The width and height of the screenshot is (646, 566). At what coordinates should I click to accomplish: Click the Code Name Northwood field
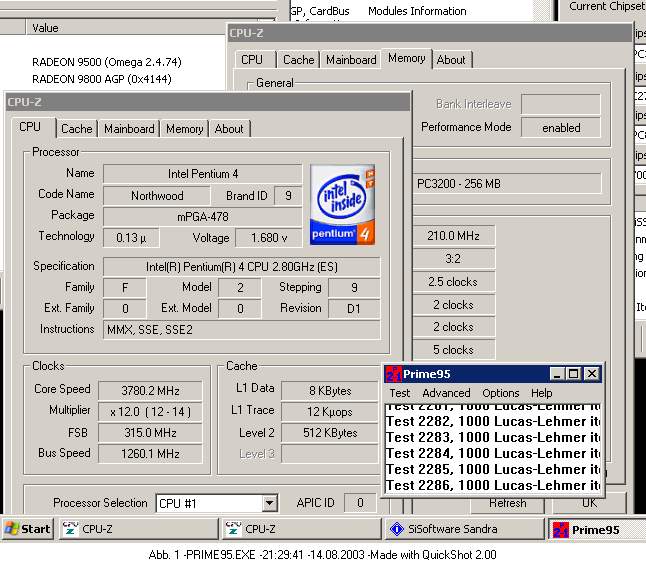pyautogui.click(x=157, y=196)
